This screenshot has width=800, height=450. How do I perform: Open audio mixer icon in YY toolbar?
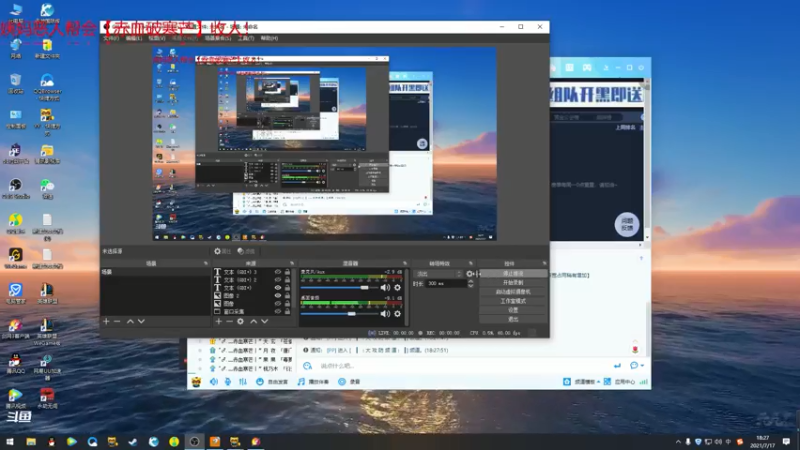243,382
